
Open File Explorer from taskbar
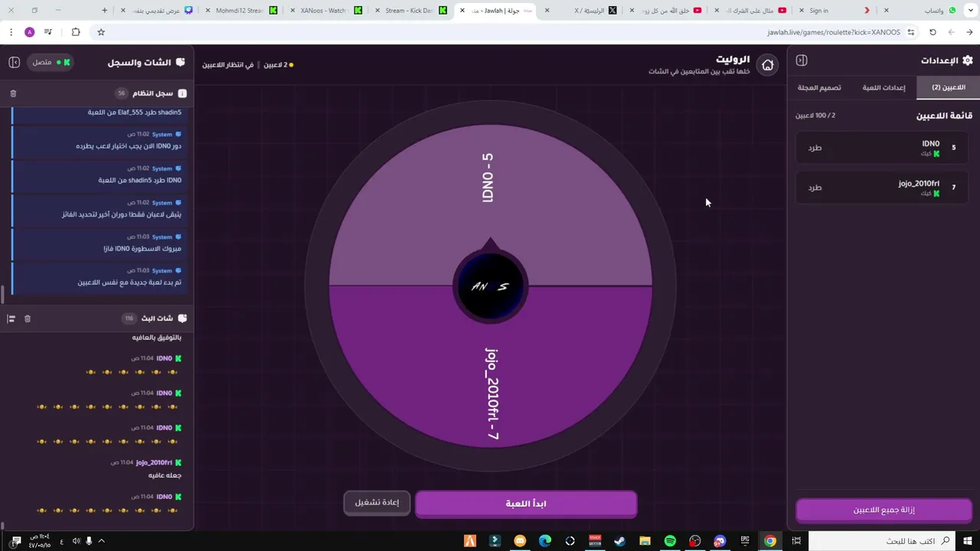pyautogui.click(x=645, y=541)
